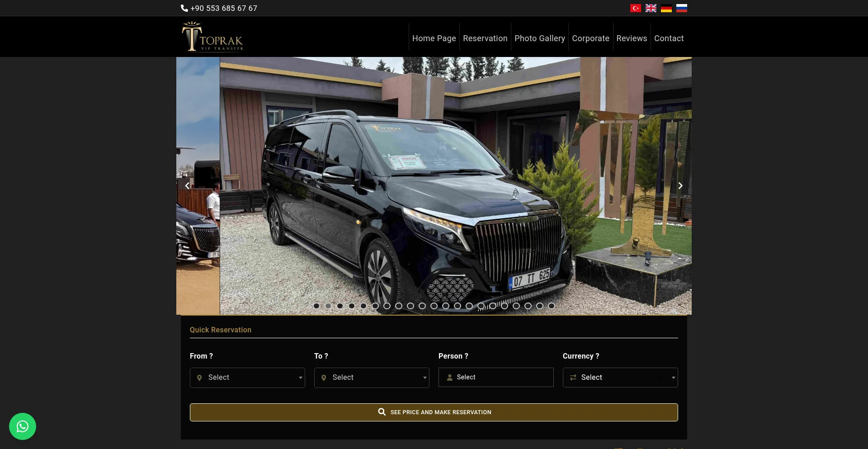Click the Toprak VIP Transfer logo
Image resolution: width=868 pixels, height=449 pixels.
[x=212, y=37]
